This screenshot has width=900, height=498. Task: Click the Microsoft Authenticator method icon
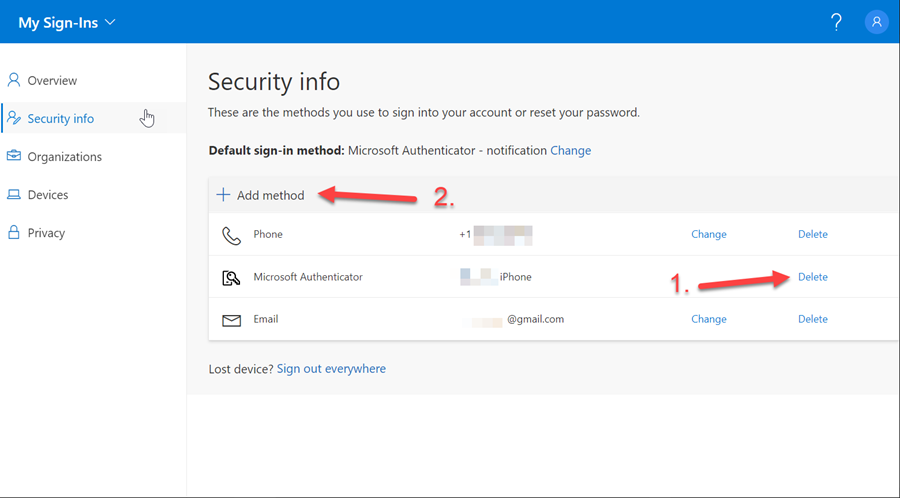point(231,277)
